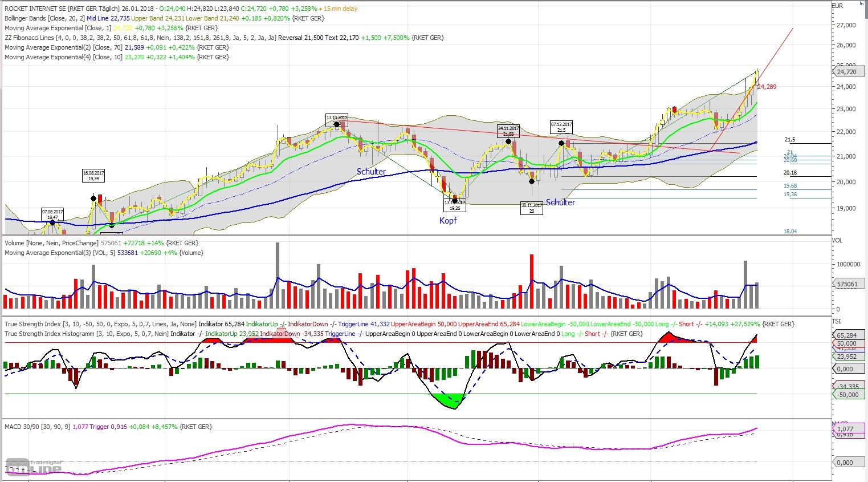Image resolution: width=868 pixels, height=482 pixels.
Task: Select the -34,335 TSI level tag
Action: click(849, 387)
